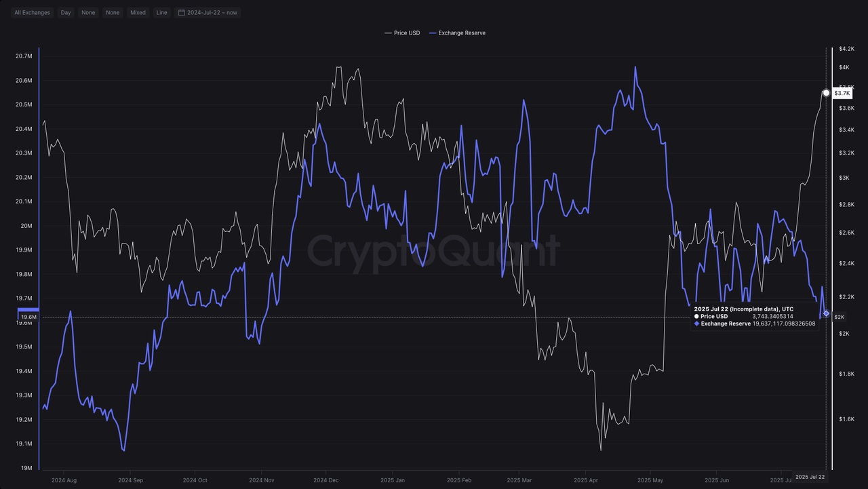Click the $3.7K current price label

(842, 93)
